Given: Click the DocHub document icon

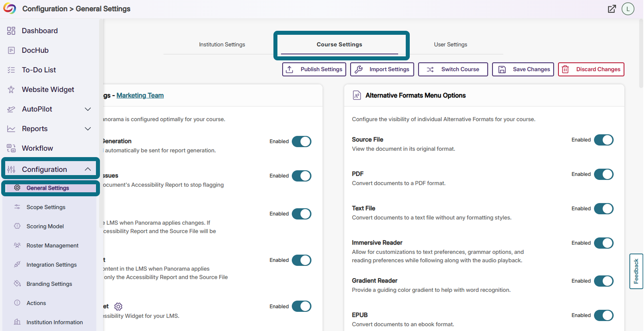Looking at the screenshot, I should pos(11,50).
